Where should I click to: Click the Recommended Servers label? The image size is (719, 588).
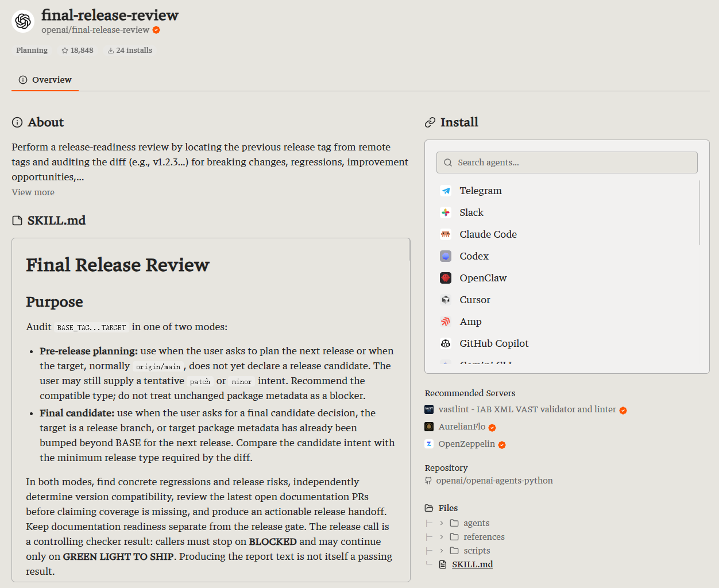(x=470, y=393)
